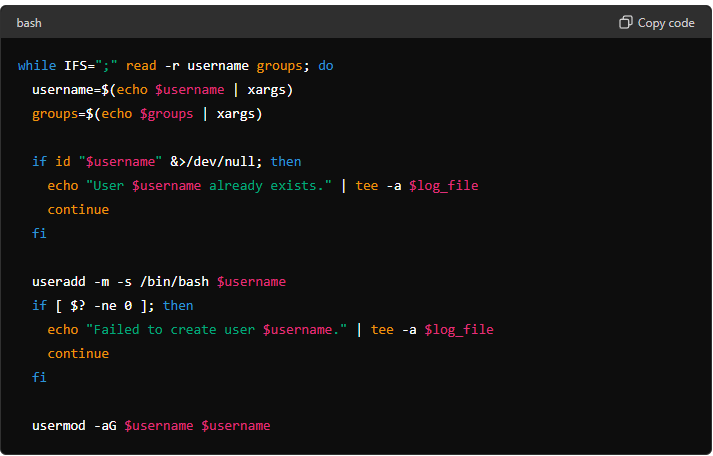The height and width of the screenshot is (456, 713).
Task: Click 'already exists.' string text
Action: (270, 185)
